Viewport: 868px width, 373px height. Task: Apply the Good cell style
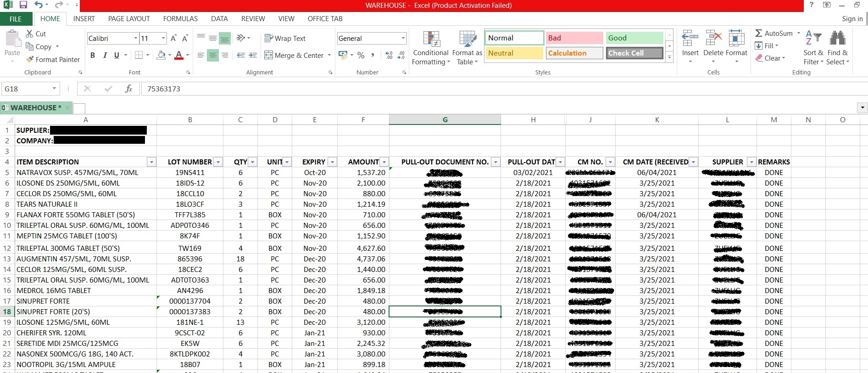tap(634, 38)
